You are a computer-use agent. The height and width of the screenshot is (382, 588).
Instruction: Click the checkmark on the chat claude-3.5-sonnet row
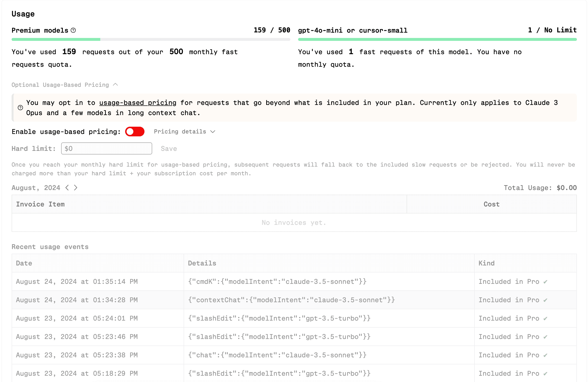(x=545, y=355)
